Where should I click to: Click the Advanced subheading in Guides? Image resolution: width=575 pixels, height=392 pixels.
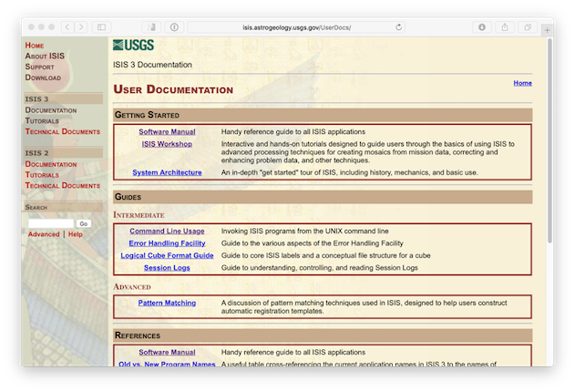(132, 287)
